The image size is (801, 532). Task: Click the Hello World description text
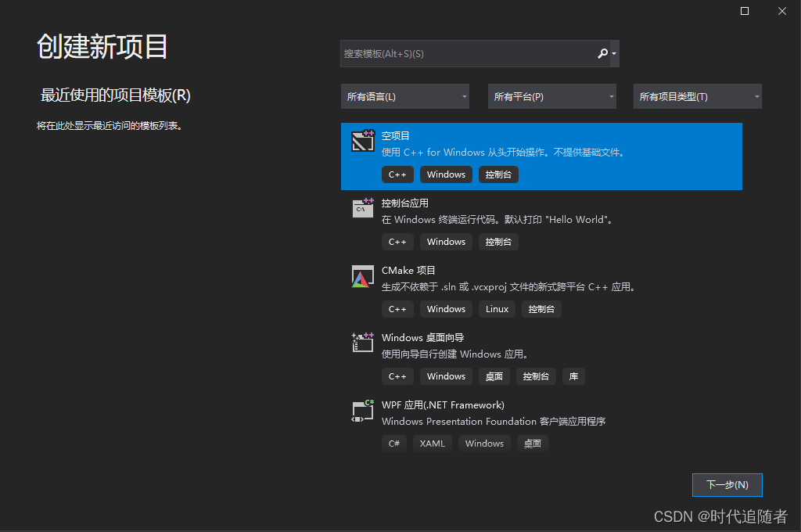coord(497,220)
